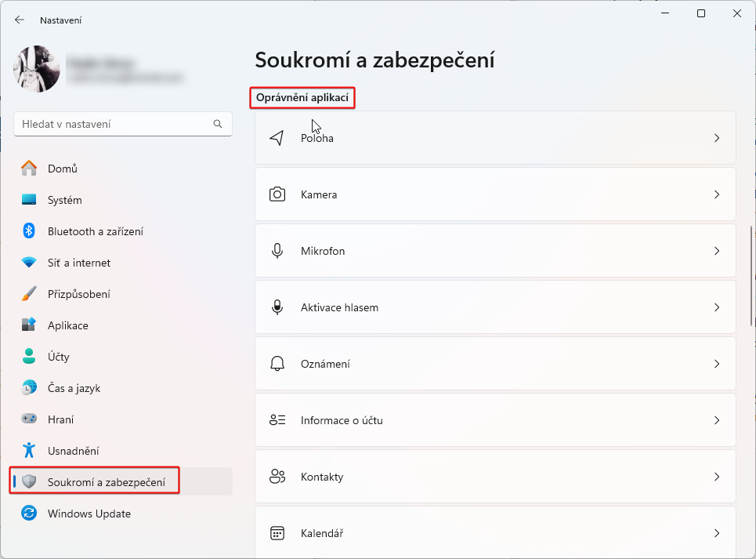This screenshot has height=559, width=756.
Task: Click the Mikrofon microphone icon
Action: point(277,250)
